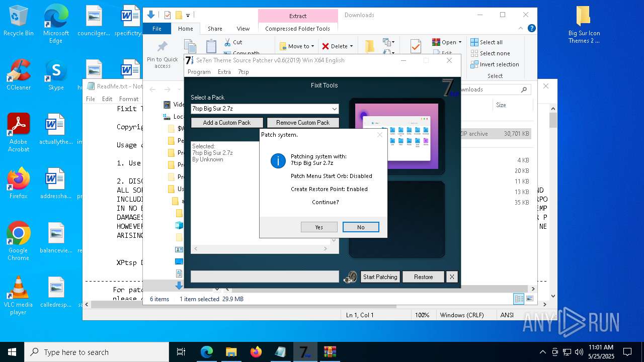Viewport: 644px width, 362px height.
Task: Open Quick Access Toolbar customize dropdown
Action: point(188,16)
